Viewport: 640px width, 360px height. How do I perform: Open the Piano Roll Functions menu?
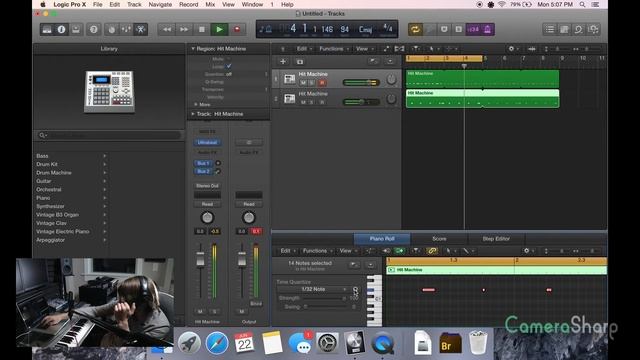click(317, 251)
